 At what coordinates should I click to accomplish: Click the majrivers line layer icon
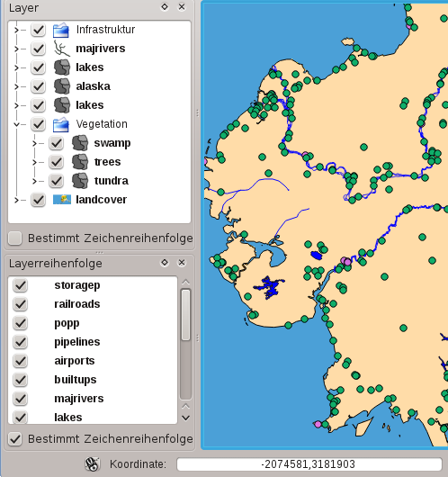coord(62,49)
